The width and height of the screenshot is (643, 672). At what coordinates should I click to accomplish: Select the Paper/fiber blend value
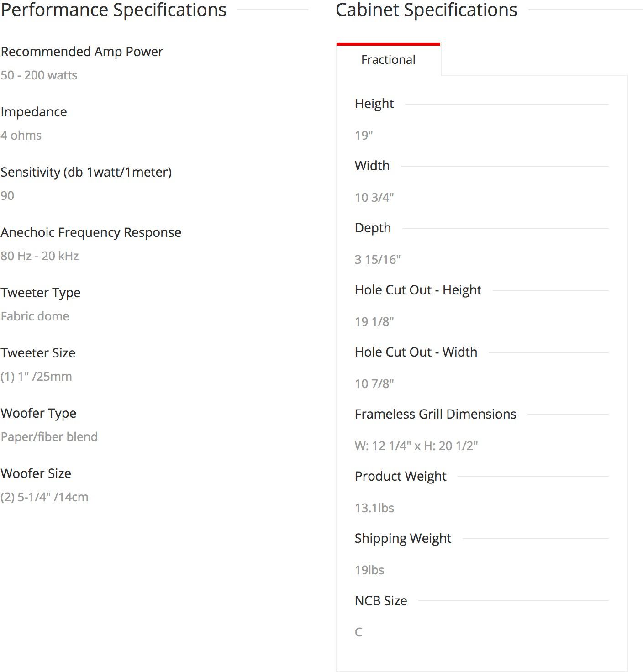point(49,437)
